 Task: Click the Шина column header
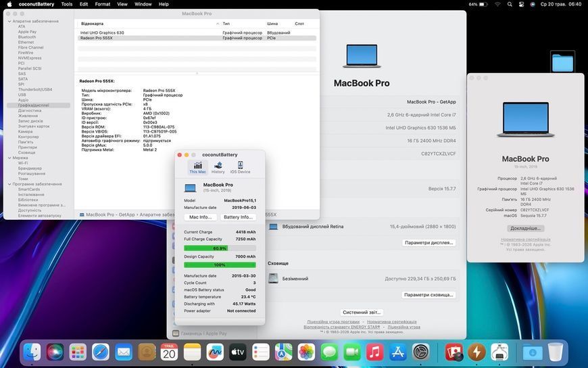(x=272, y=24)
